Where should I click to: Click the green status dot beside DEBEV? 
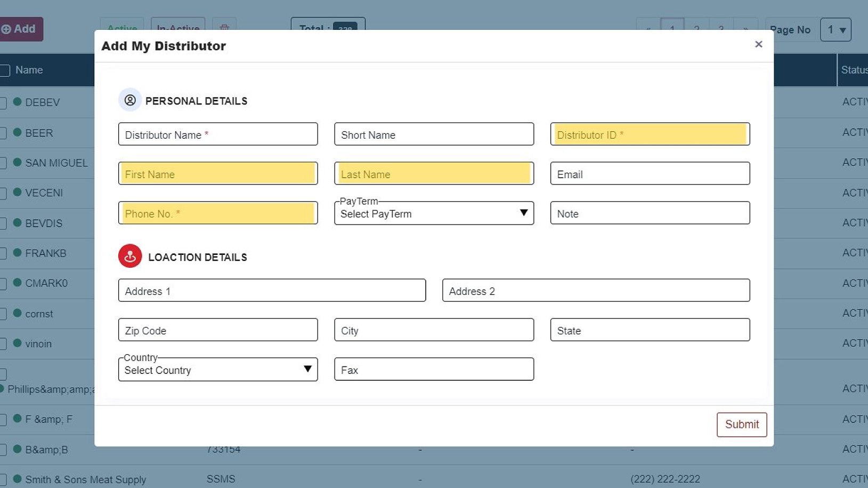coord(17,102)
